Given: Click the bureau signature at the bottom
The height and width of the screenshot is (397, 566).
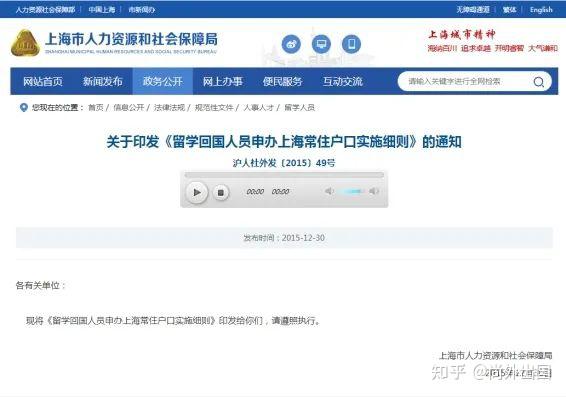Looking at the screenshot, I should click(496, 356).
